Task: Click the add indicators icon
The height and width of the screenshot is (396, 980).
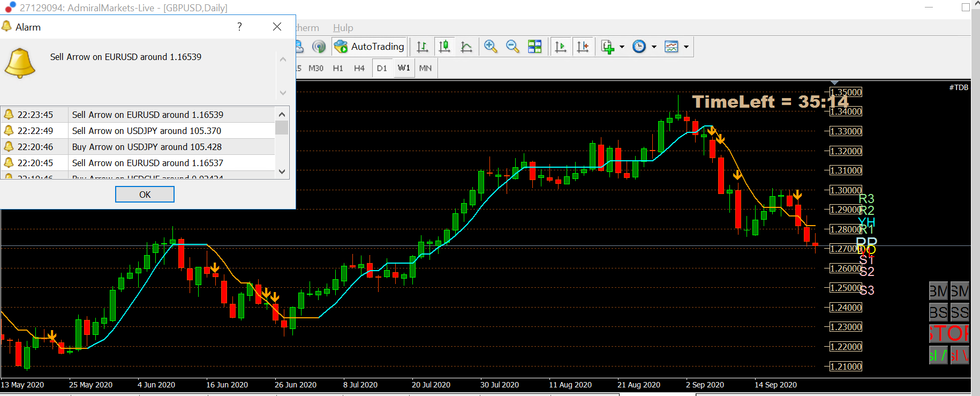Action: click(x=607, y=47)
